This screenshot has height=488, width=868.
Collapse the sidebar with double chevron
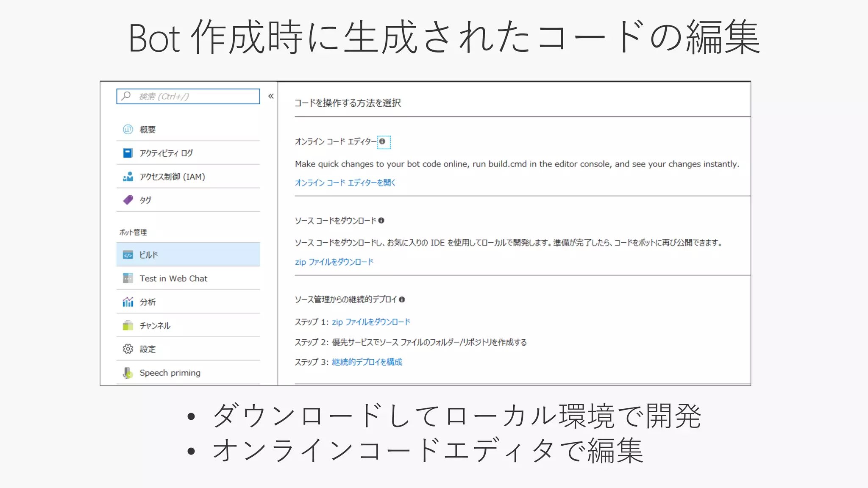pyautogui.click(x=271, y=96)
